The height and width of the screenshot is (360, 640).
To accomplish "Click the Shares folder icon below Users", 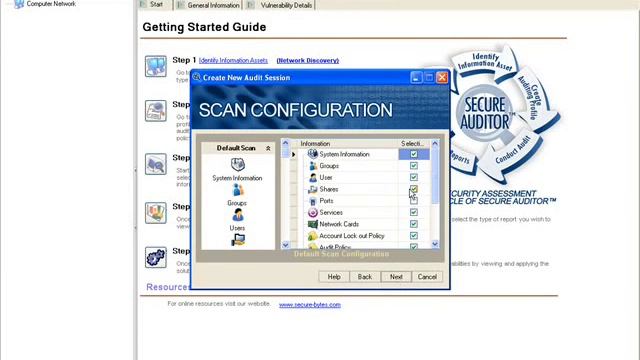I will pos(238,240).
